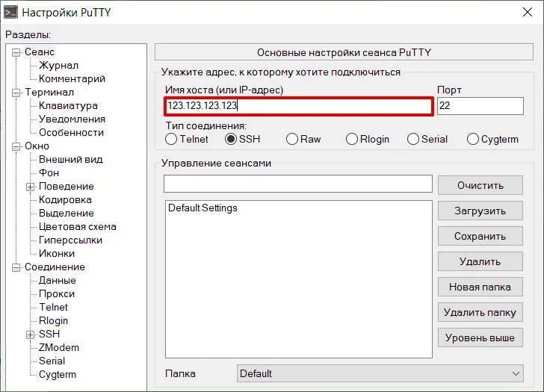This screenshot has height=392, width=544.
Task: Collapse the Сеанс tree node
Action: pyautogui.click(x=16, y=53)
